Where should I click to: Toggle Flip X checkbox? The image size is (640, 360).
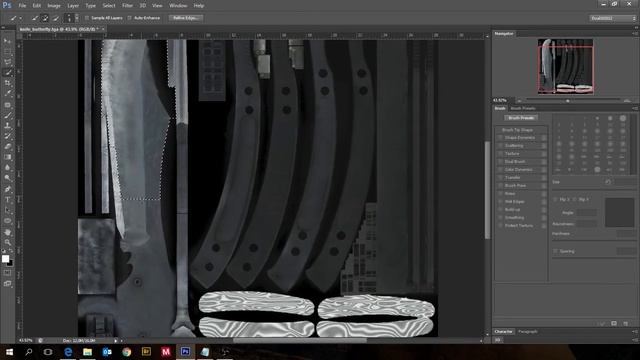tap(555, 200)
